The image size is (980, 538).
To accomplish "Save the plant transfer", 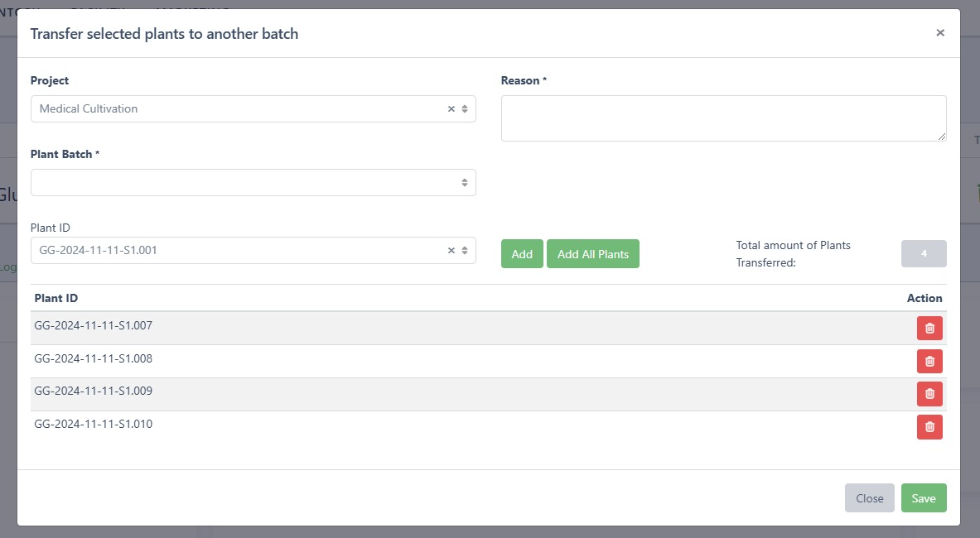I will click(x=924, y=498).
